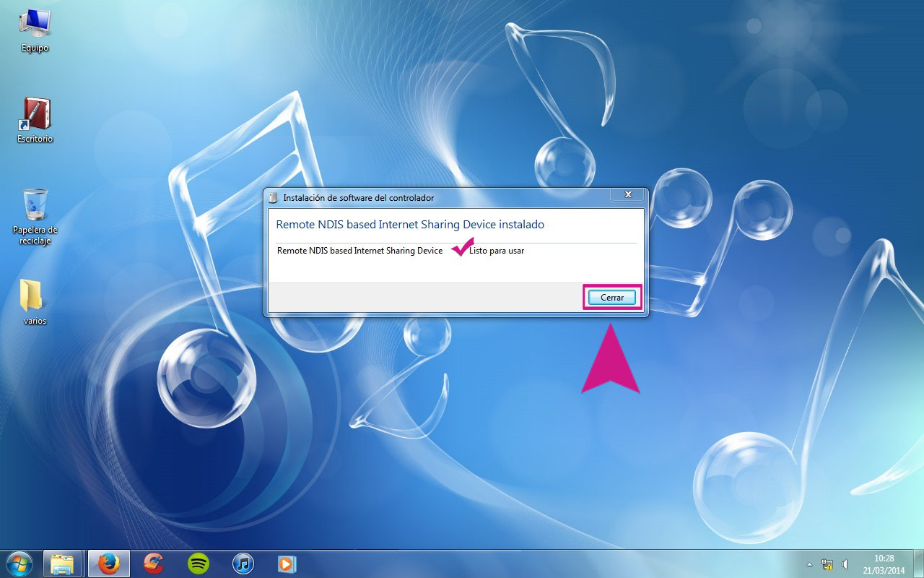Open the Windows Start menu orb

coord(19,564)
